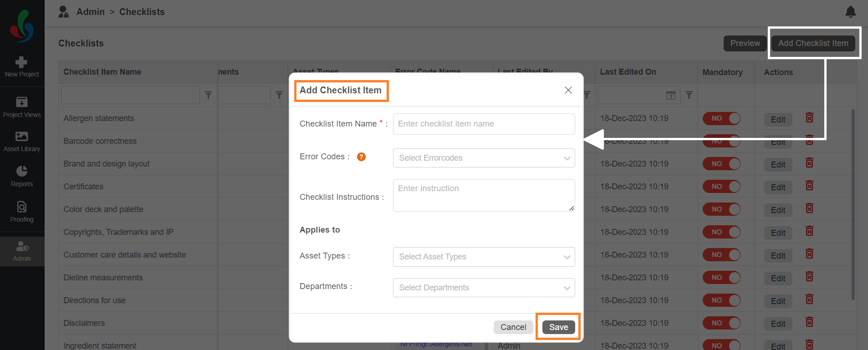Toggle Mandatory switch for Certificates row
Viewport: 868px width, 350px height.
click(x=721, y=187)
